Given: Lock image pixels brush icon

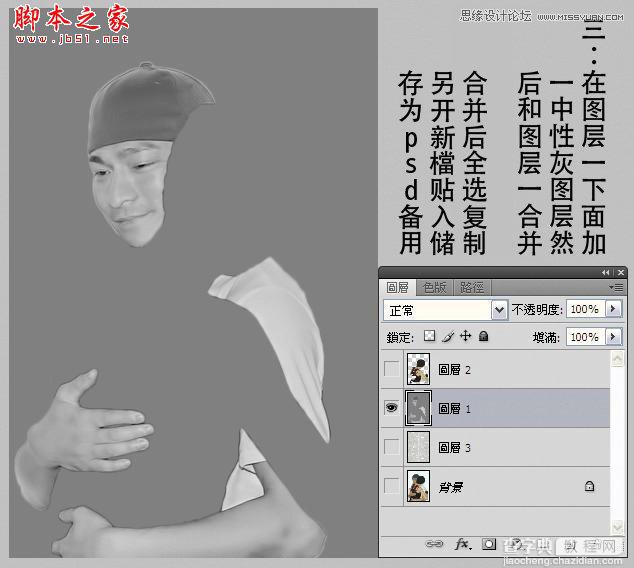Looking at the screenshot, I should click(x=448, y=336).
